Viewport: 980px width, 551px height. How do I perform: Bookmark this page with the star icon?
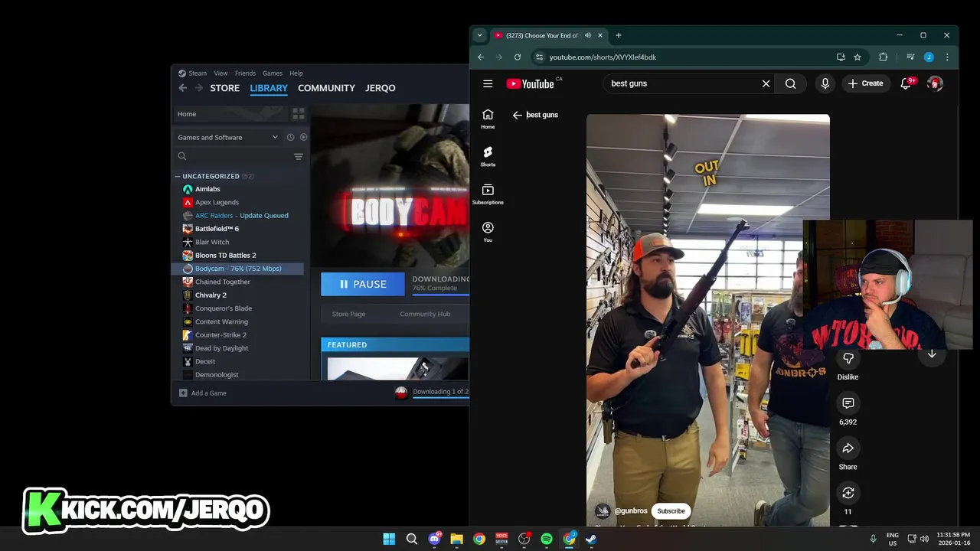coord(857,57)
